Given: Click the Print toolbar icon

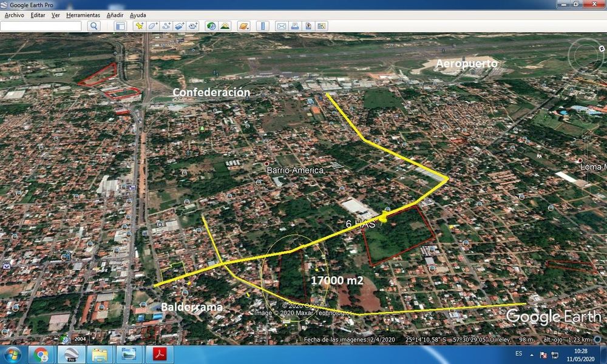Looking at the screenshot, I should pos(295,26).
